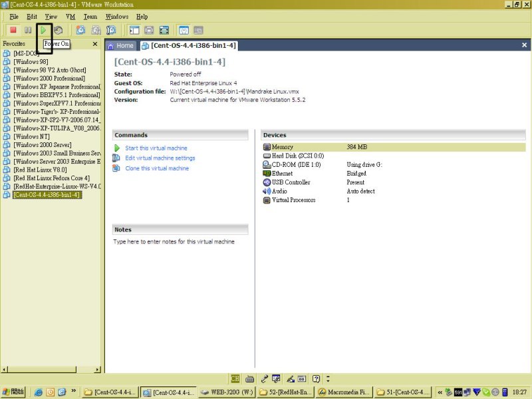Image resolution: width=532 pixels, height=399 pixels.
Task: Click the Ethernet device icon
Action: click(267, 174)
